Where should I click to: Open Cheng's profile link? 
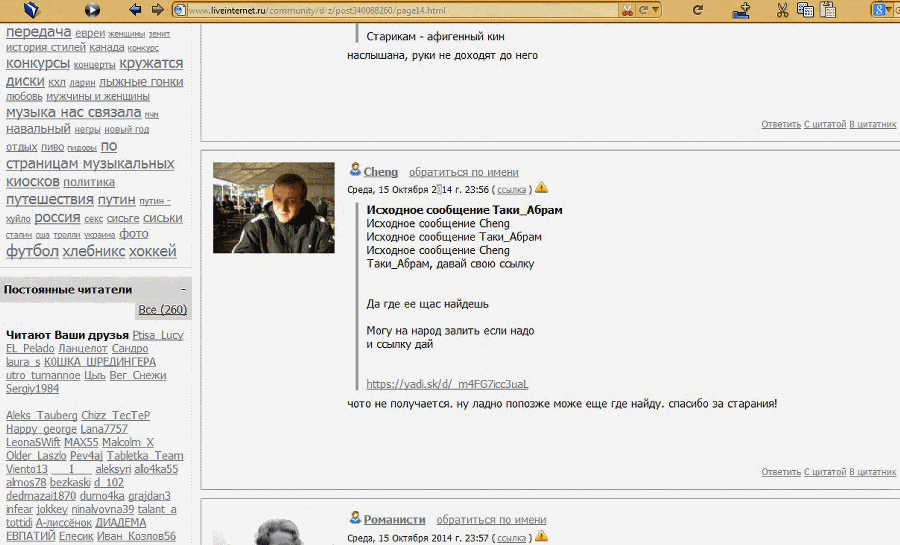(x=381, y=172)
